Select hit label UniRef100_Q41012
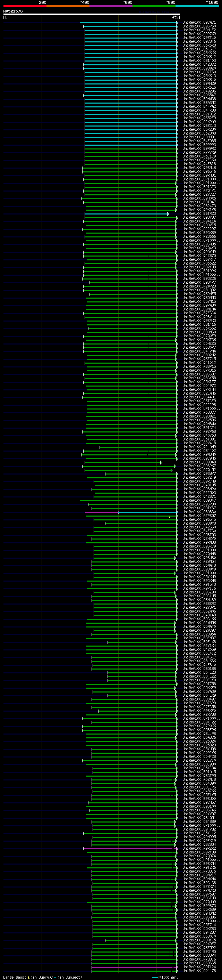 pyautogui.click(x=199, y=363)
